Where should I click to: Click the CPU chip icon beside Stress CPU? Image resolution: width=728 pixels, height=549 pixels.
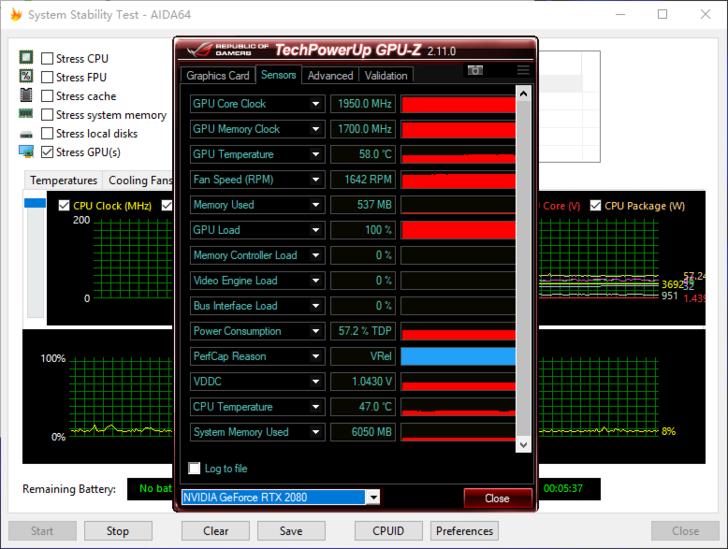coord(26,58)
